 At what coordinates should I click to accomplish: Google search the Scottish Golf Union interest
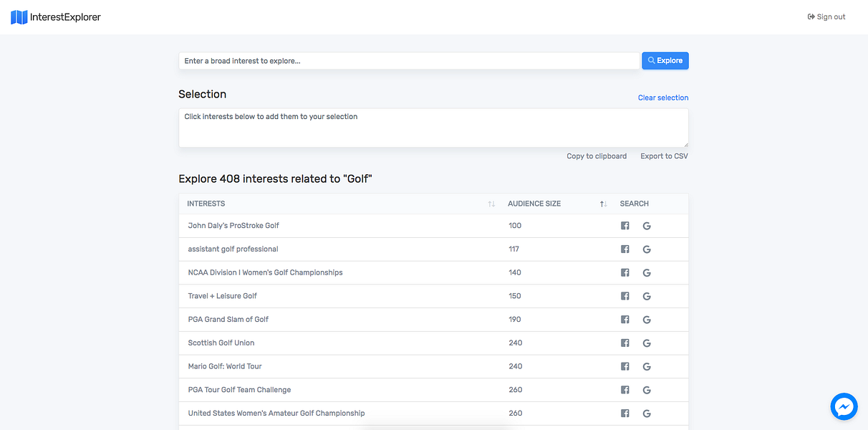click(x=647, y=343)
